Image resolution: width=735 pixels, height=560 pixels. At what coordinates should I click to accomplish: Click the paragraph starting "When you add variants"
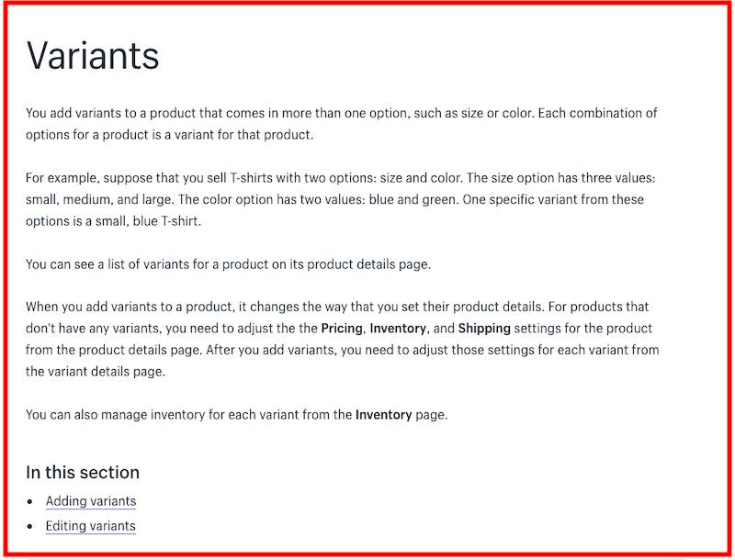coord(343,339)
